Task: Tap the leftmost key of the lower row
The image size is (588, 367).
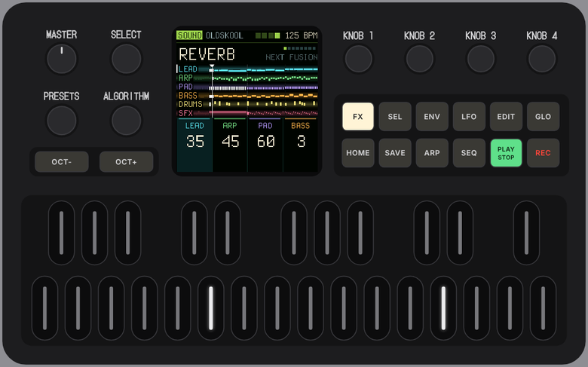Action: [44, 308]
